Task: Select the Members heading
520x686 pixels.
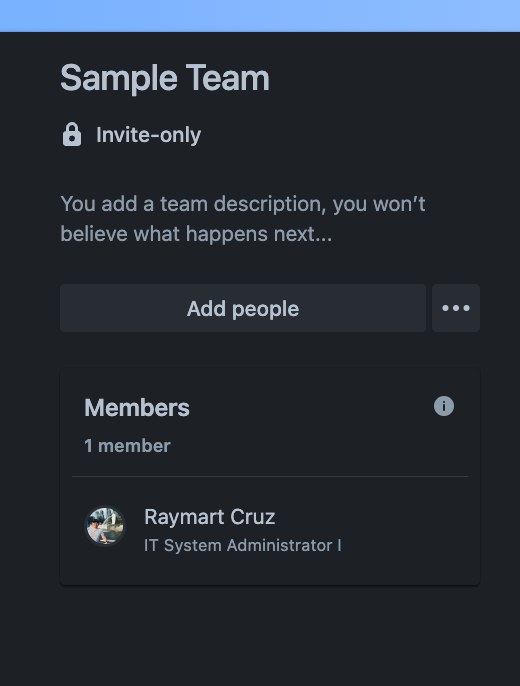Action: [x=137, y=408]
